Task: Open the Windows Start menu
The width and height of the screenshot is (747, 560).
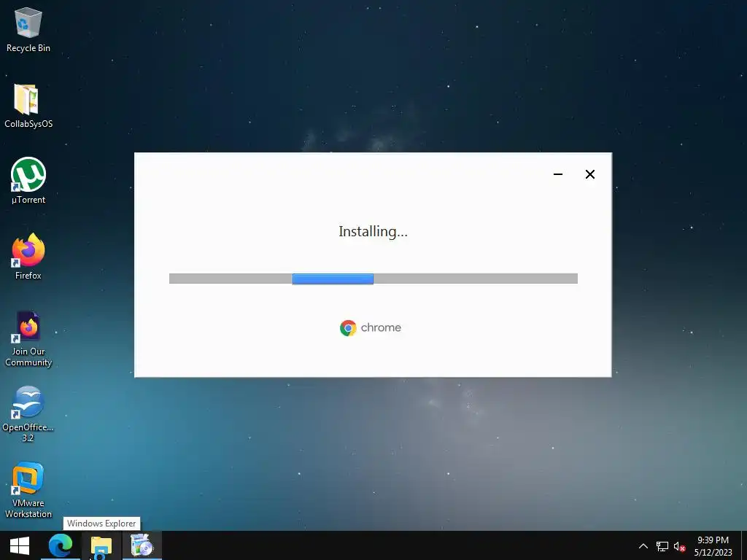Action: point(20,545)
